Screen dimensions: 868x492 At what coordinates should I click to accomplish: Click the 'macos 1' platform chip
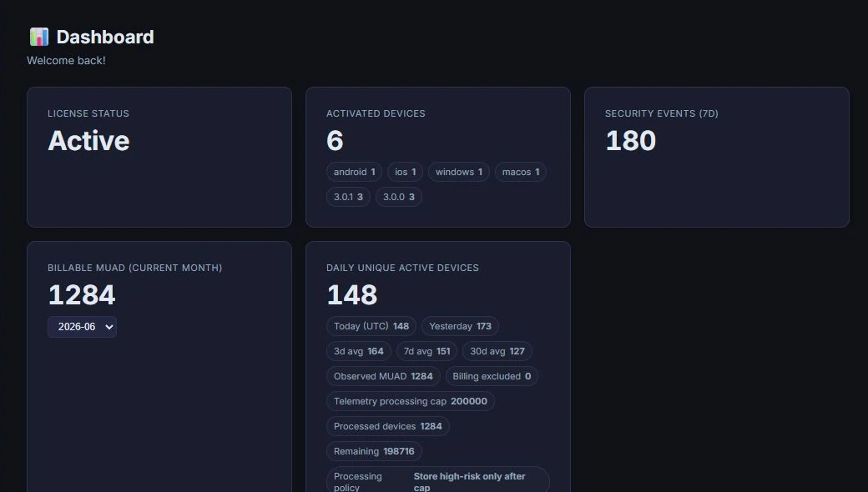pos(520,172)
